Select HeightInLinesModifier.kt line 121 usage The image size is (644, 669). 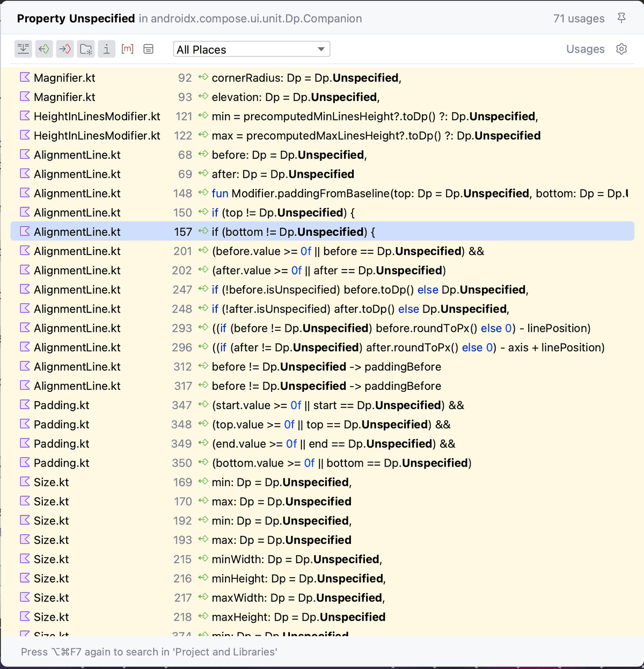click(322, 117)
